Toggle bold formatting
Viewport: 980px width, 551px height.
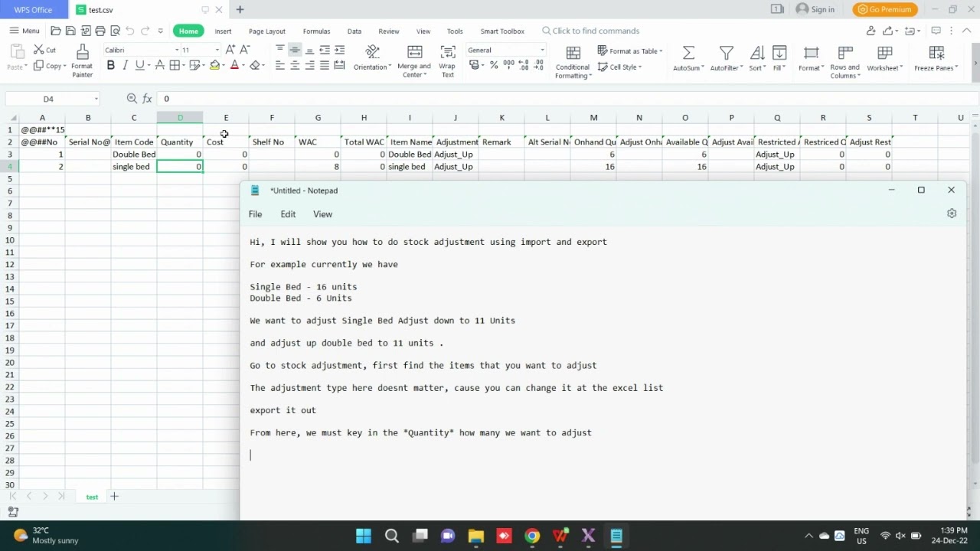(x=110, y=66)
